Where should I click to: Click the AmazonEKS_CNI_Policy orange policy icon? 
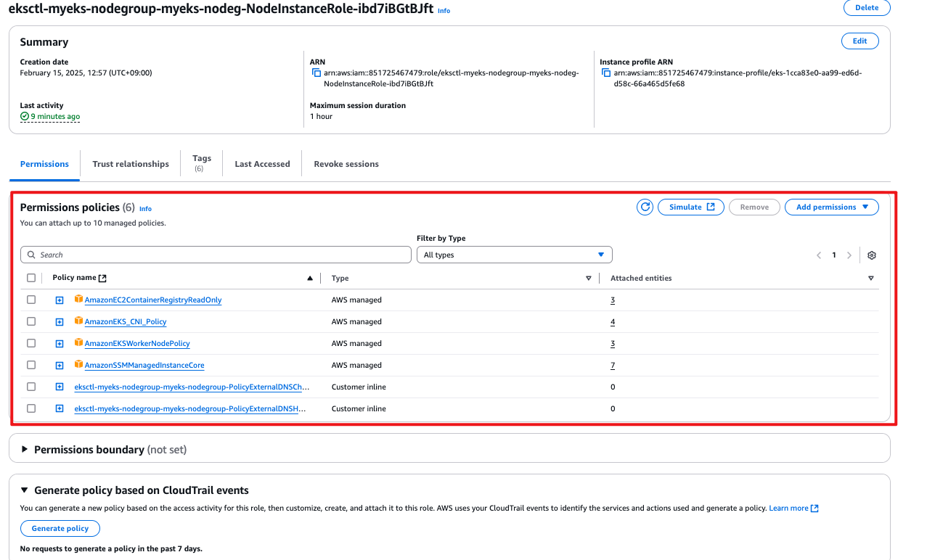78,321
